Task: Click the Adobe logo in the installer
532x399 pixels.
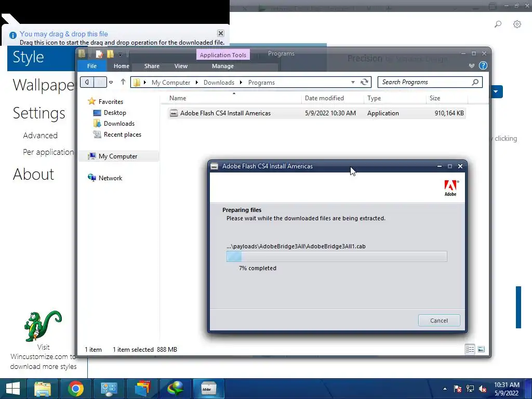Action: point(451,188)
